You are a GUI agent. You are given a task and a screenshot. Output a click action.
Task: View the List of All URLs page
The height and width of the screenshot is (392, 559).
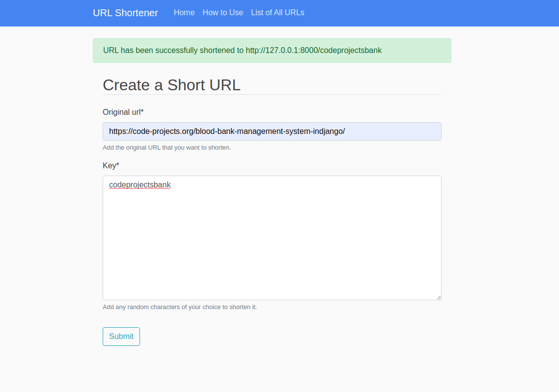(278, 13)
